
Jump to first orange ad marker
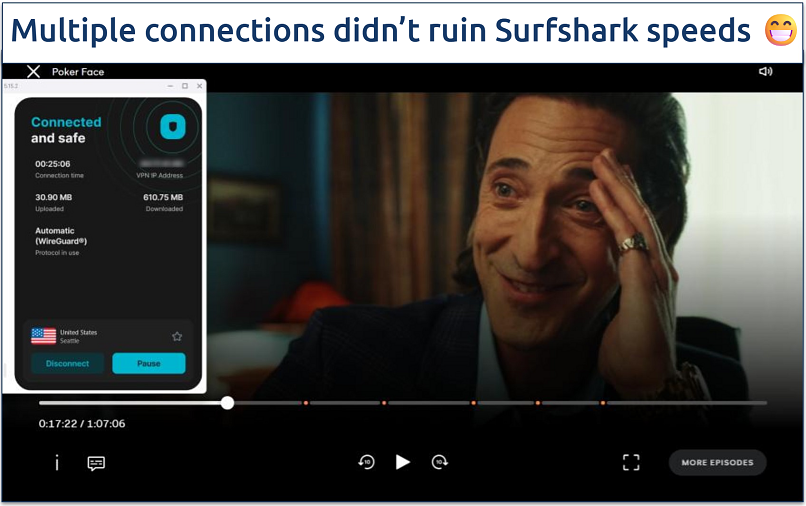point(305,403)
